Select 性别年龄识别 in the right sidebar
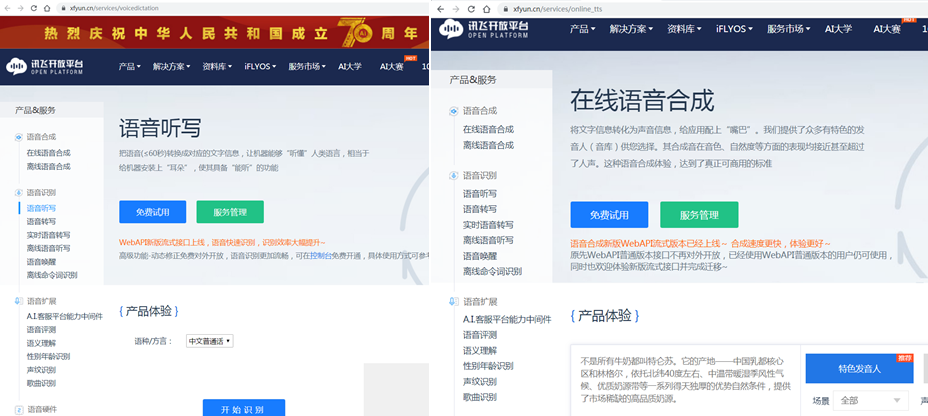 coord(488,366)
